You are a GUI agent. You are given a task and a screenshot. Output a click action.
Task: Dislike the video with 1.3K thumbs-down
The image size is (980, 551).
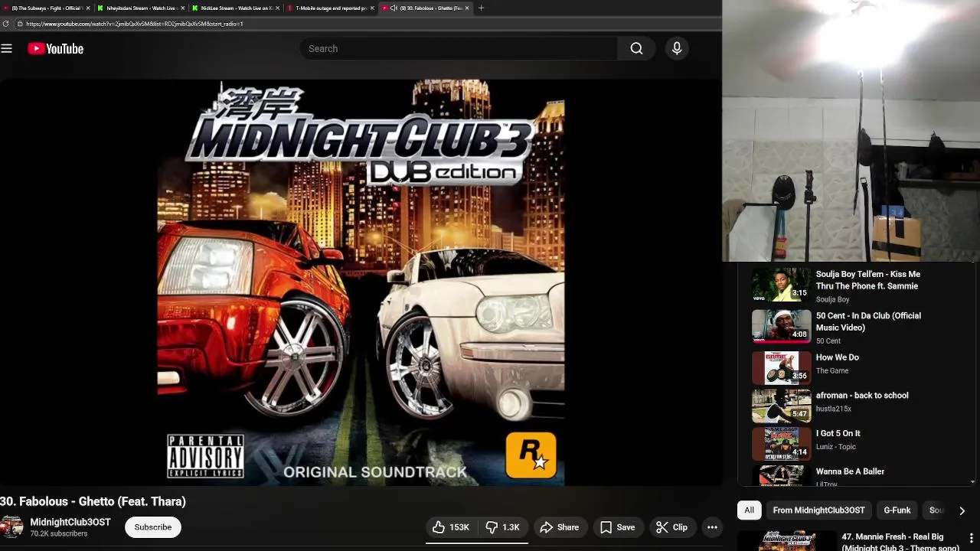[x=502, y=527]
